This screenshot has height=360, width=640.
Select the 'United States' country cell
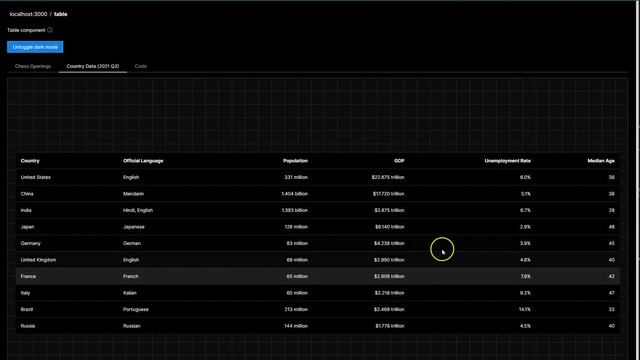[x=36, y=177]
